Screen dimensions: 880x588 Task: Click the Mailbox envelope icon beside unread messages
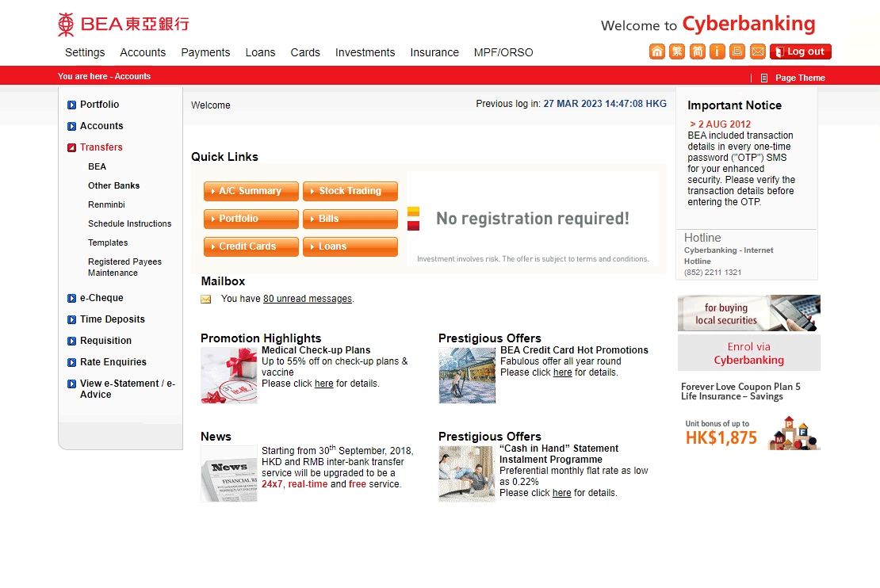pyautogui.click(x=206, y=299)
